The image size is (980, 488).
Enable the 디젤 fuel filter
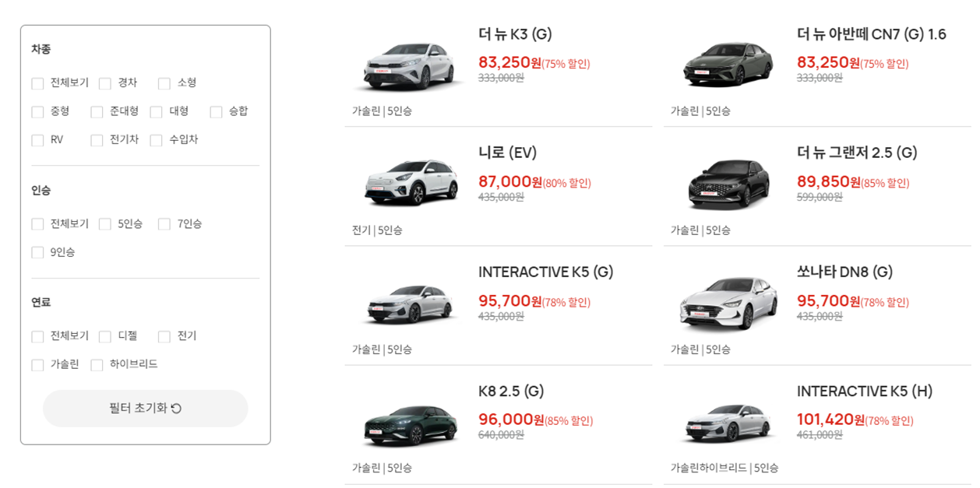click(x=104, y=336)
